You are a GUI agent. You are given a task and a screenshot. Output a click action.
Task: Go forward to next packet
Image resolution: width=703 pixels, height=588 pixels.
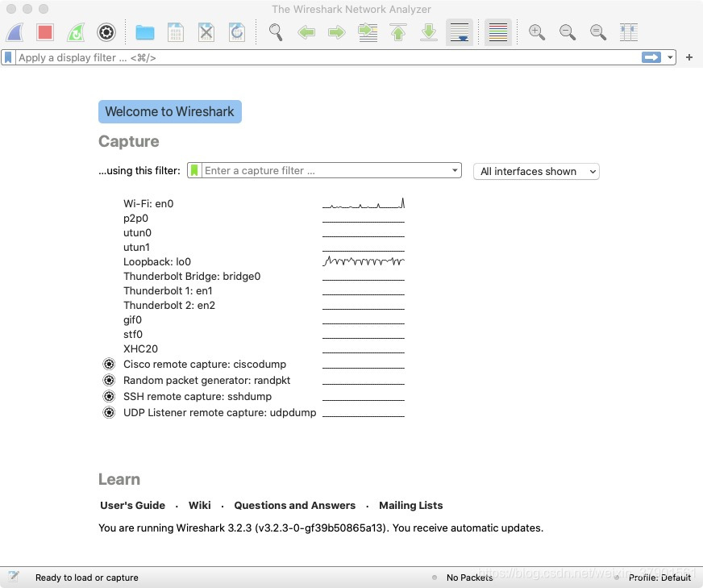[x=337, y=32]
